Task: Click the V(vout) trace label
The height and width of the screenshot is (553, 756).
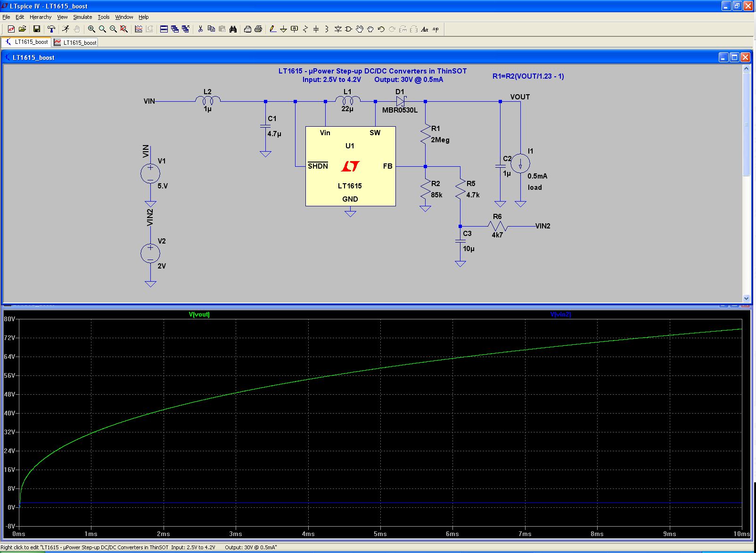Action: click(199, 314)
